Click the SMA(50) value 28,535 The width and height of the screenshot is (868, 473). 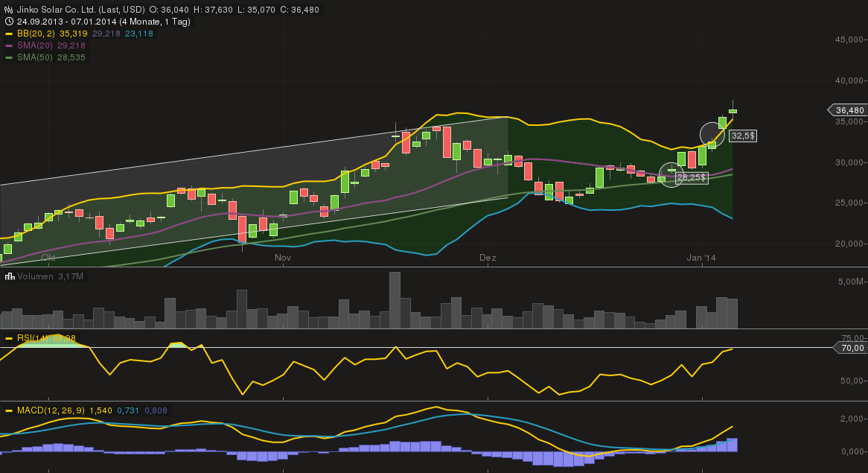(71, 57)
